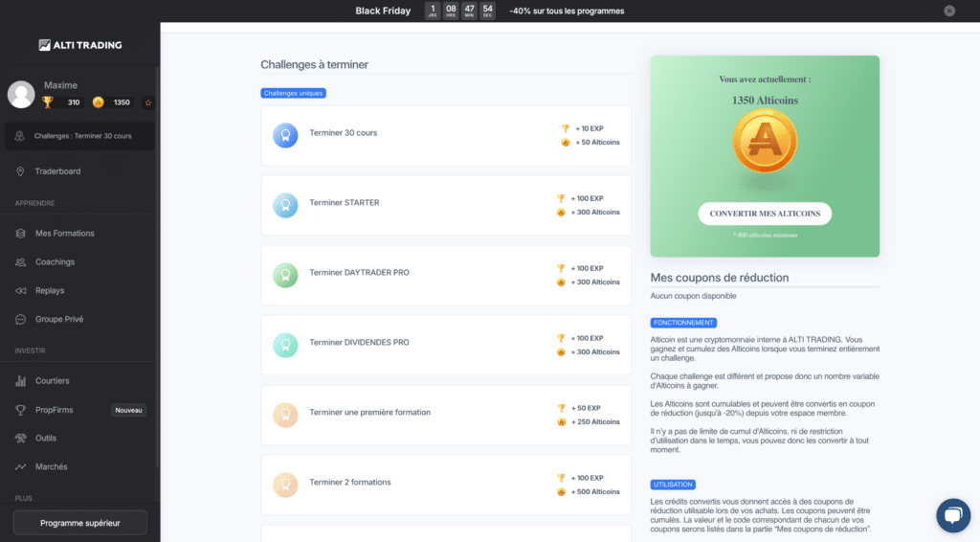Screen dimensions: 980x542
Task: Click the Courtiers bar chart icon
Action: 21,381
